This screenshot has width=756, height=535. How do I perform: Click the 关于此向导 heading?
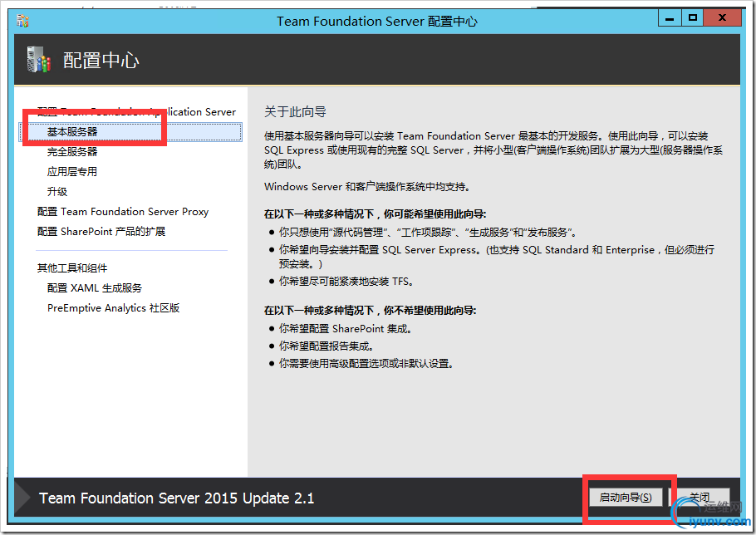point(295,112)
